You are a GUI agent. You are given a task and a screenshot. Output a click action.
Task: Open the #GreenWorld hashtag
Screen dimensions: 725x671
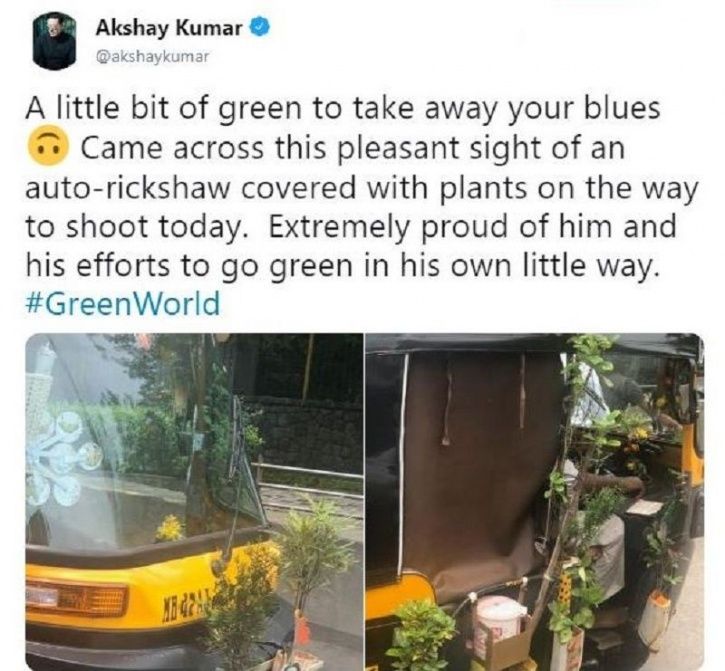[x=123, y=303]
